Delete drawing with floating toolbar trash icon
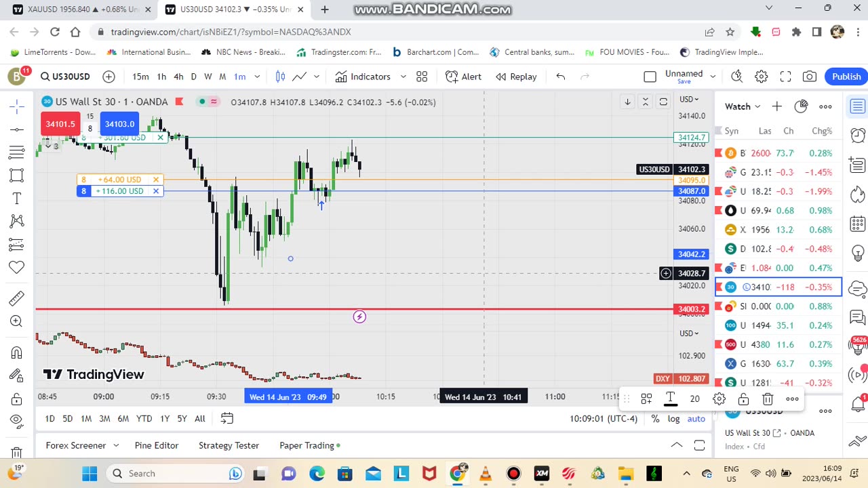868x488 pixels. 768,399
